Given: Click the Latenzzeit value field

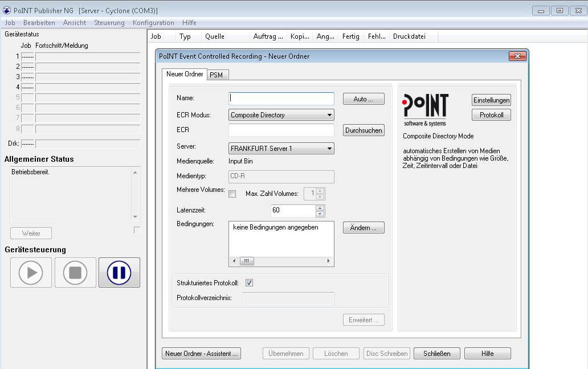Looking at the screenshot, I should (x=293, y=211).
